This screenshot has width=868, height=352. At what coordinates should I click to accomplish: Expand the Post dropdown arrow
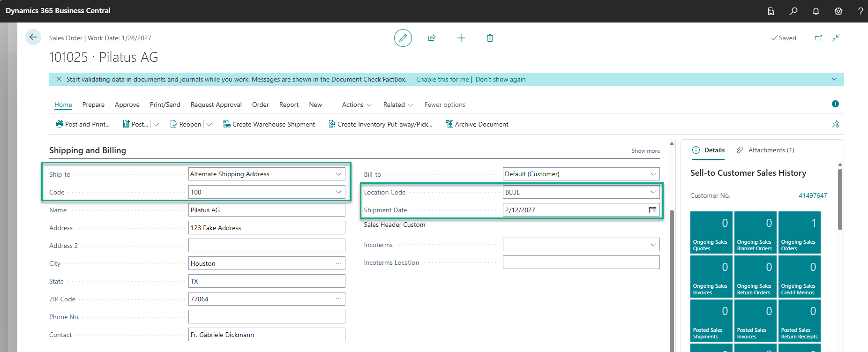tap(157, 124)
